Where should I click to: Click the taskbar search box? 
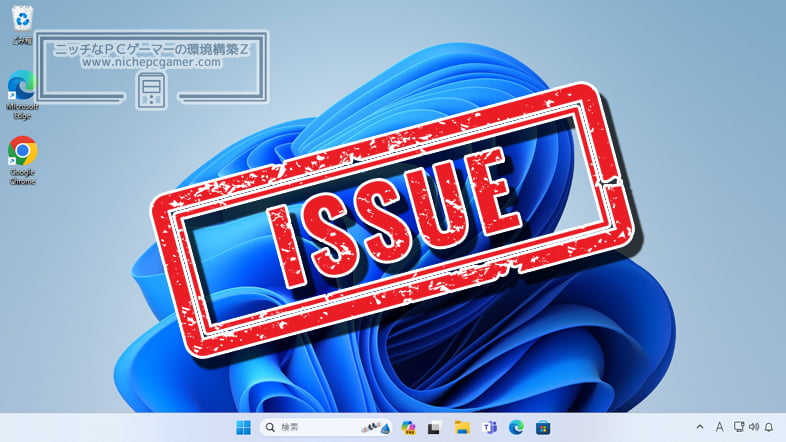(x=326, y=427)
